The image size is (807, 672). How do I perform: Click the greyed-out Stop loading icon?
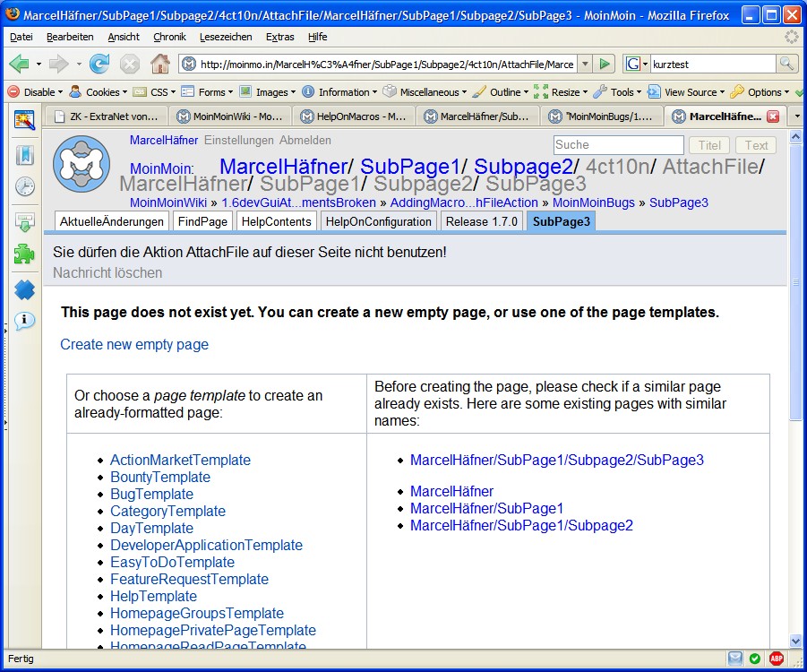(x=129, y=65)
